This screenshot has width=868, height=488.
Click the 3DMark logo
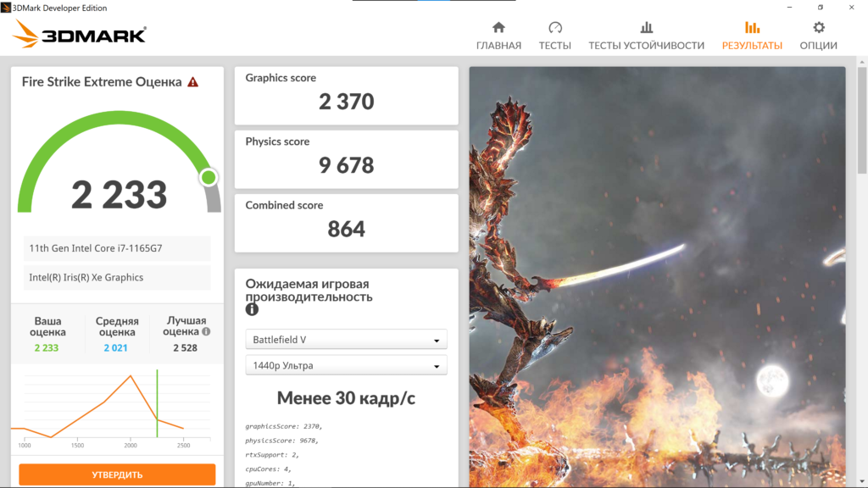(x=79, y=34)
